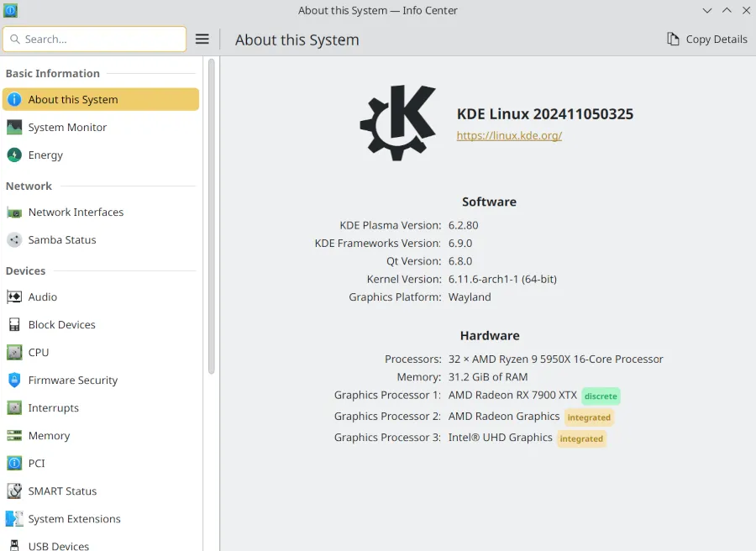The width and height of the screenshot is (756, 551).
Task: Click the CPU chip icon
Action: click(x=14, y=353)
